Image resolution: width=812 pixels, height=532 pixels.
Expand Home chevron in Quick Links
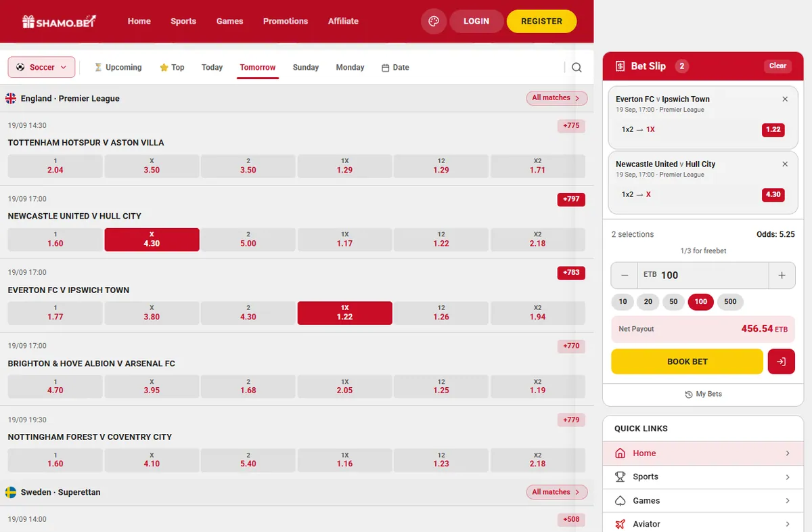(788, 453)
